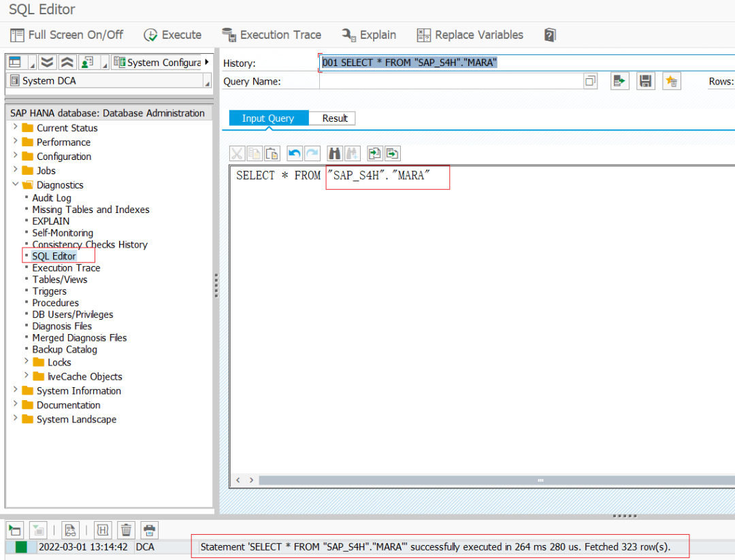Open Tables/Views tree entry
Screen dimensions: 735x560
[x=59, y=280]
